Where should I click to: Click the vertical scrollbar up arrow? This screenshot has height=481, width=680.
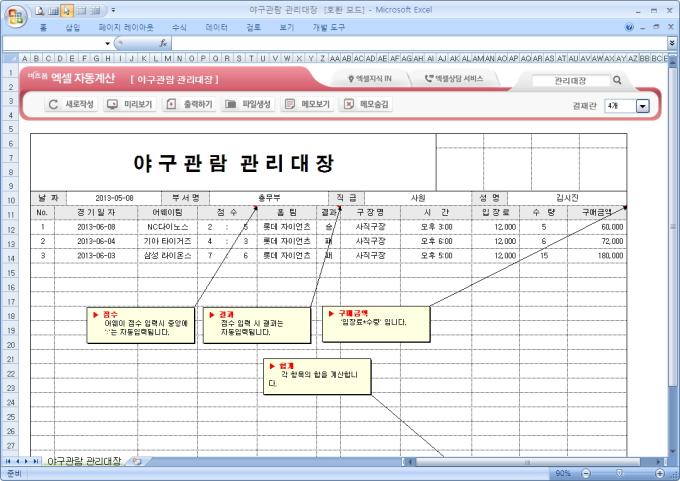click(672, 64)
